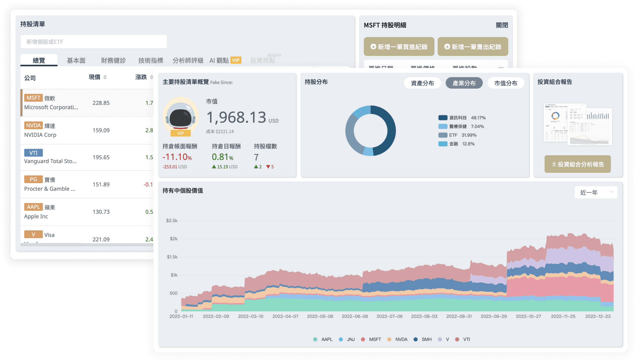
Task: Click the plus icon on 新增一筆買進紀錄
Action: pyautogui.click(x=373, y=47)
